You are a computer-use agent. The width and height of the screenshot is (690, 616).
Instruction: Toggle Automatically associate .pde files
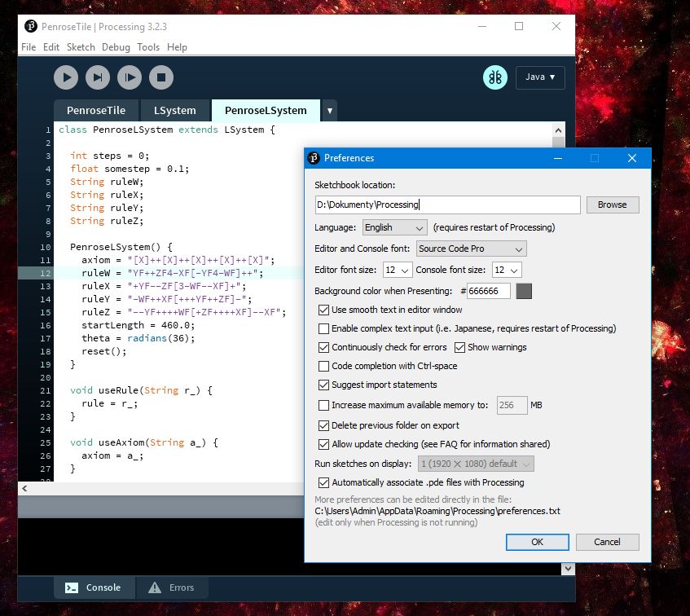point(323,482)
